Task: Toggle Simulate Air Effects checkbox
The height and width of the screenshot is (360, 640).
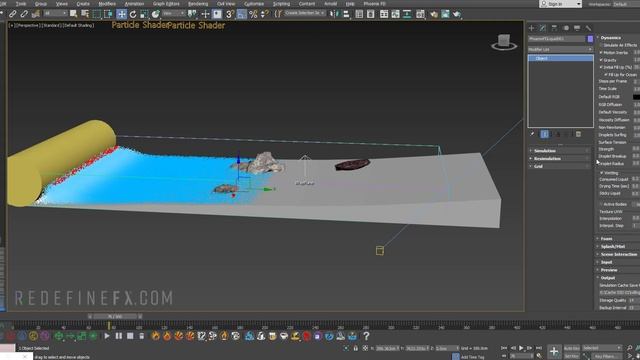Action: coord(601,45)
